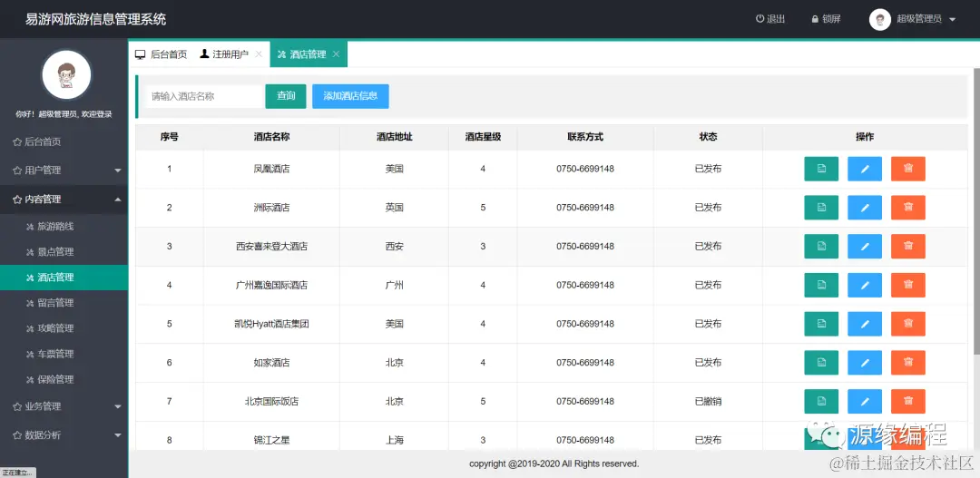The width and height of the screenshot is (980, 478).
Task: Edit the 洲际酒店 hotel entry
Action: tap(865, 208)
